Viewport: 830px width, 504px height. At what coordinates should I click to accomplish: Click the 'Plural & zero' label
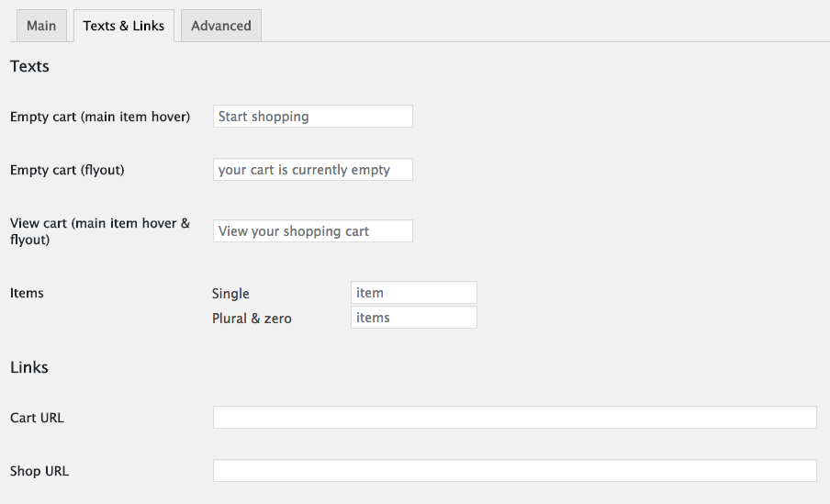pos(252,319)
